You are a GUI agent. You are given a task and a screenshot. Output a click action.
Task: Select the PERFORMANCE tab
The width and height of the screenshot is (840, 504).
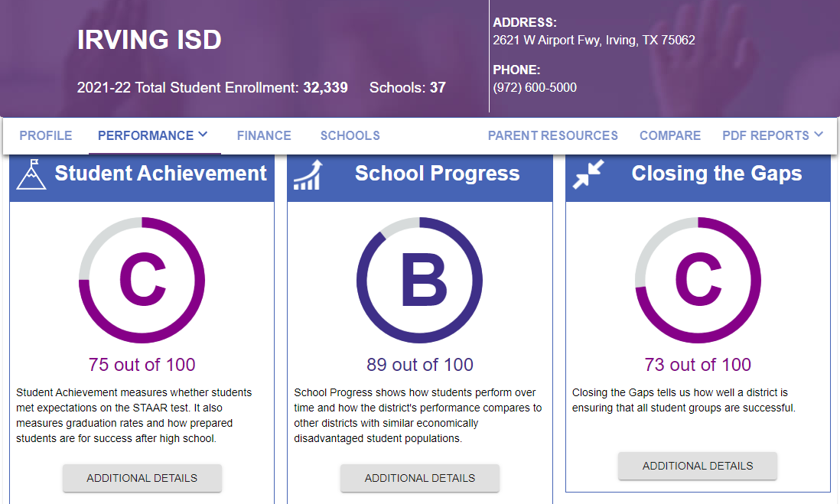[145, 135]
